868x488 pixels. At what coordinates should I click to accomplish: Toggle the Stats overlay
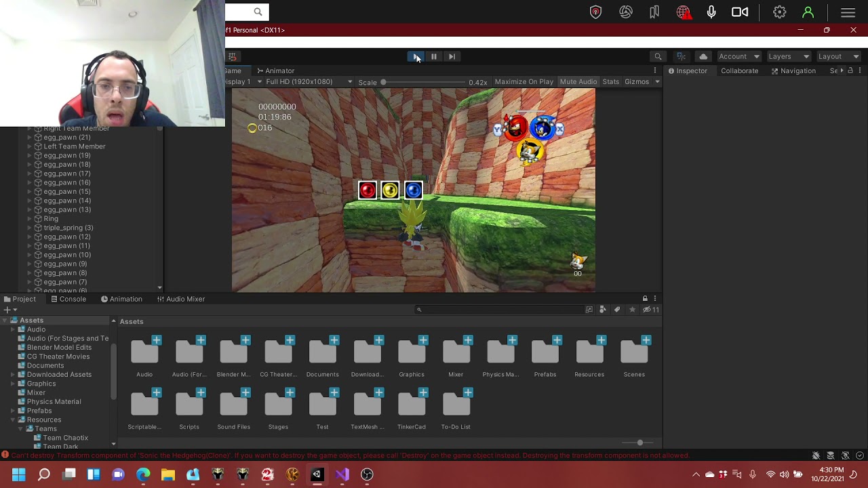[x=611, y=82]
